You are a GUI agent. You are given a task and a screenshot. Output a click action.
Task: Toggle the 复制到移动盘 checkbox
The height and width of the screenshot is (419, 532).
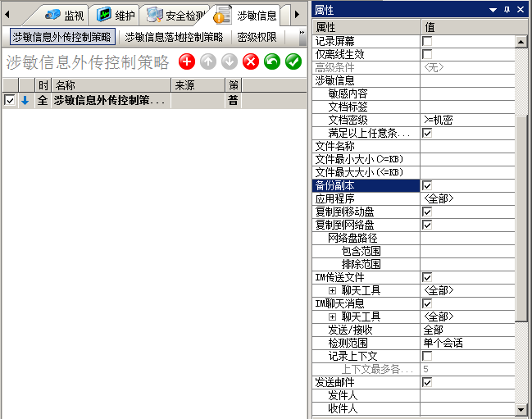(x=427, y=212)
